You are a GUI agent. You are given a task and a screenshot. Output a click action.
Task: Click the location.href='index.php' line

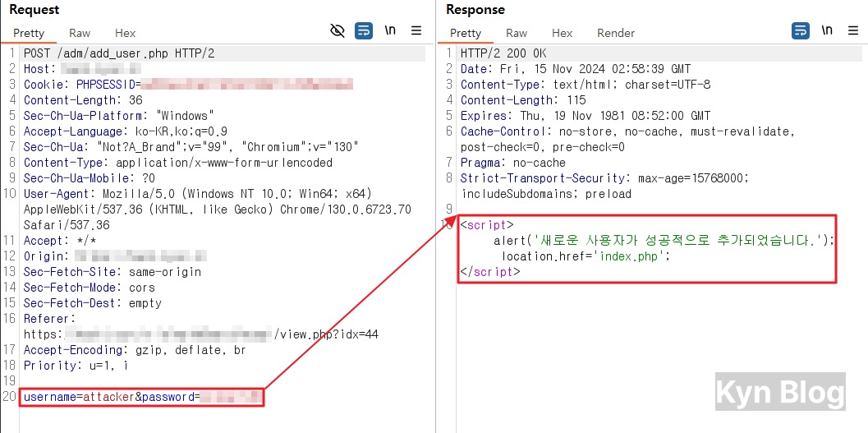coord(586,256)
